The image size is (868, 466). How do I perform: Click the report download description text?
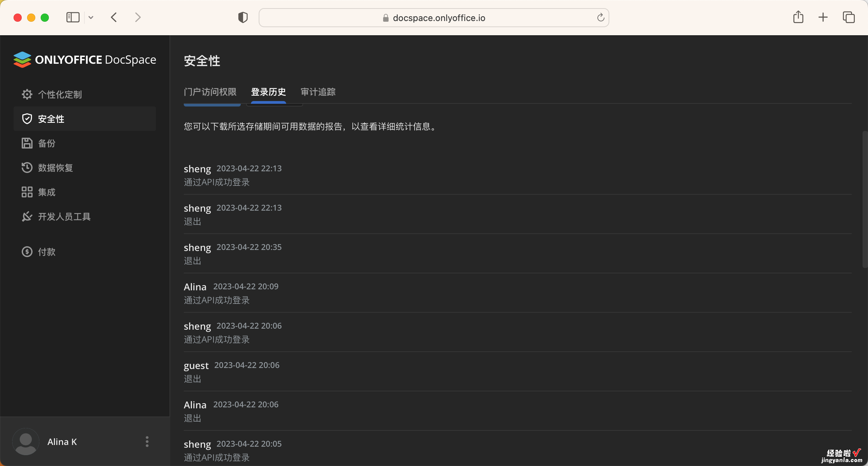pos(311,127)
